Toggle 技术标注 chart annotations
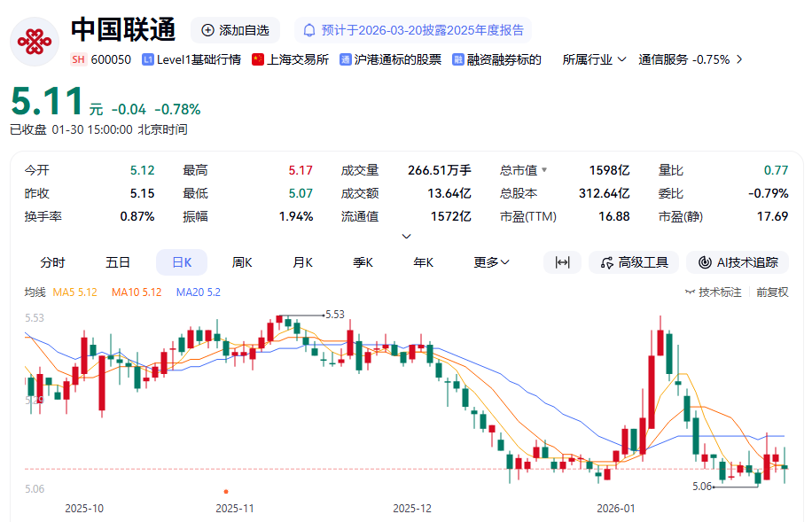The height and width of the screenshot is (522, 812). pos(714,292)
